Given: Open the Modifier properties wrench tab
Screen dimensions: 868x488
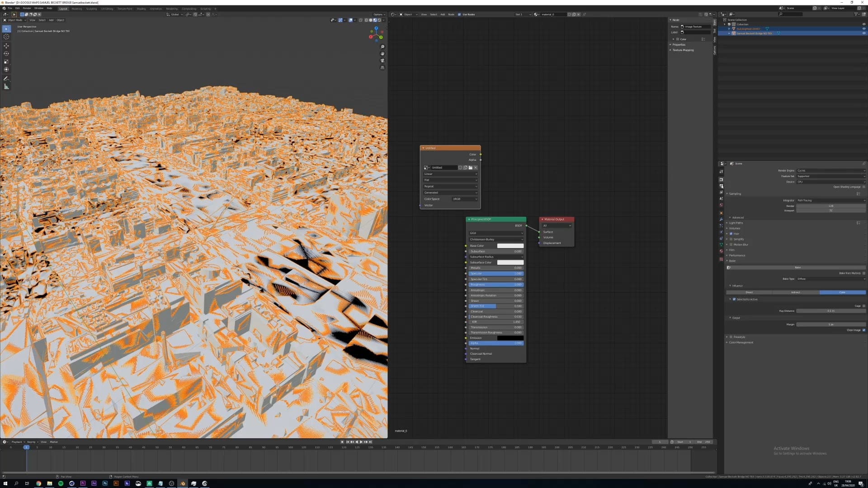Looking at the screenshot, I should pyautogui.click(x=721, y=219).
